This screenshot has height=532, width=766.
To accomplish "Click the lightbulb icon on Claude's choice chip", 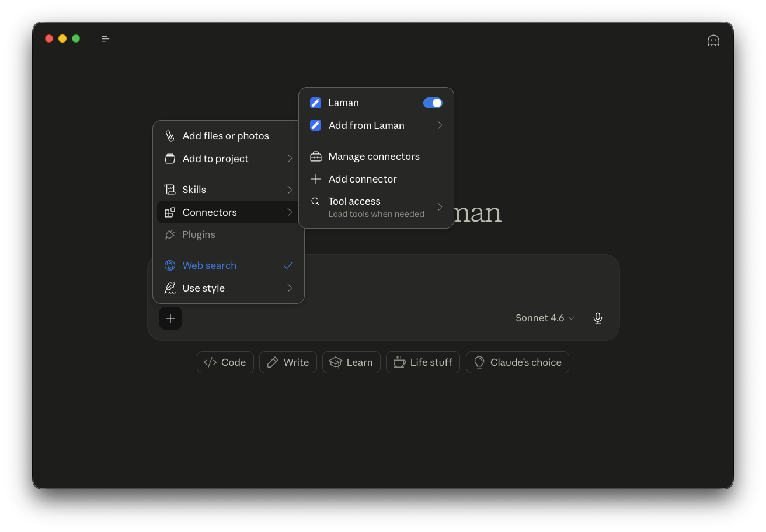I will 479,362.
